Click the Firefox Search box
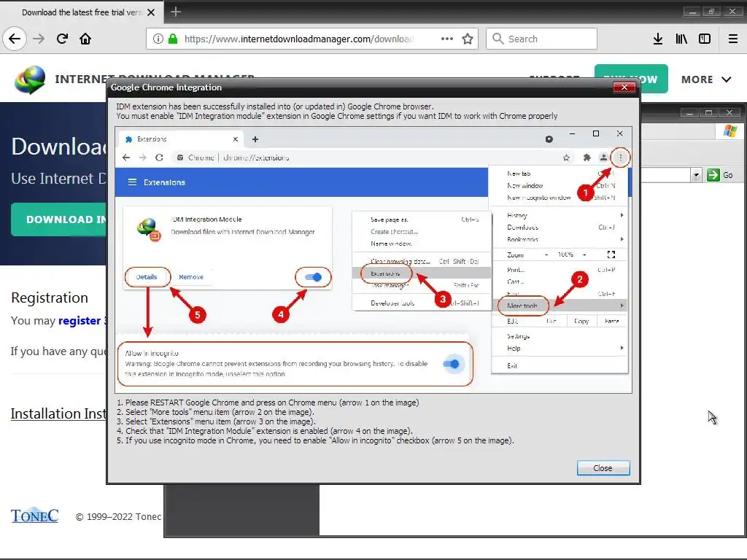The image size is (747, 560). 541,39
